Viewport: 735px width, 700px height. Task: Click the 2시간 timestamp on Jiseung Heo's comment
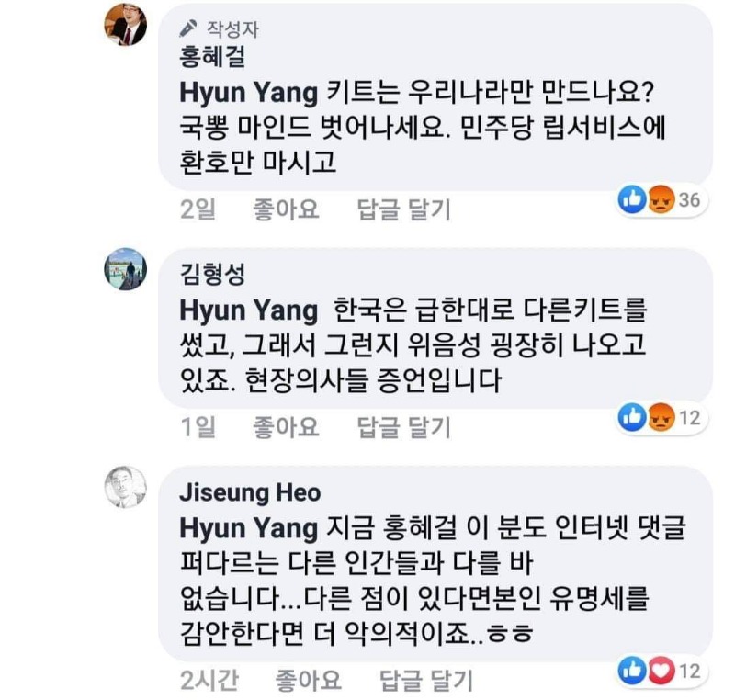point(209,680)
